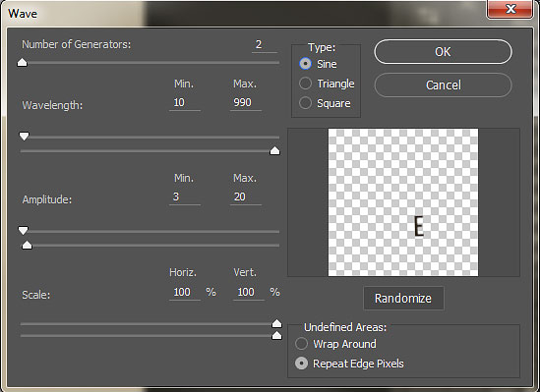Image resolution: width=540 pixels, height=392 pixels.
Task: Click the Amplitude Min field
Action: [185, 196]
